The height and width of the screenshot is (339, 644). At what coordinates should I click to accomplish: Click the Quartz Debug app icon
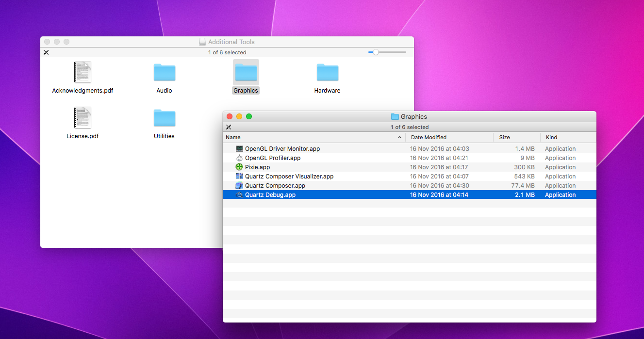pos(239,195)
